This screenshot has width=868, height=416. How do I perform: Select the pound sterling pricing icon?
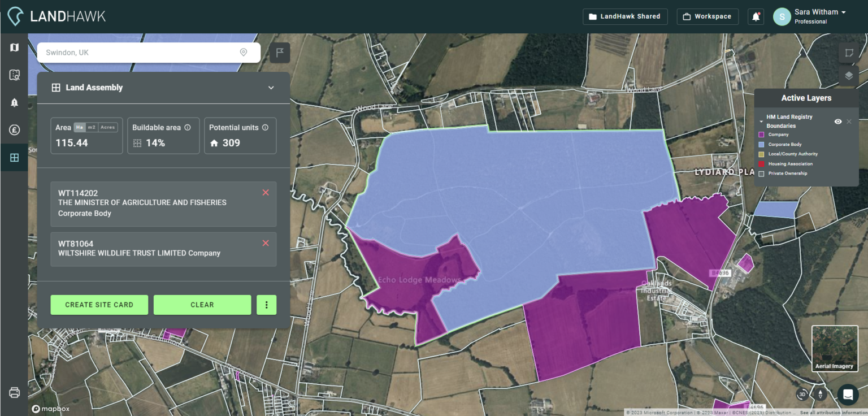coord(14,129)
